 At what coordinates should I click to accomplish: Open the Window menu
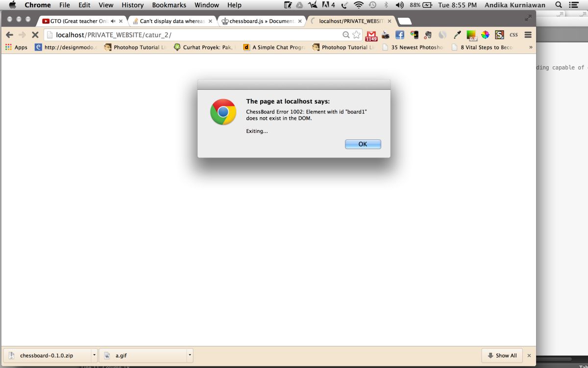[x=207, y=5]
